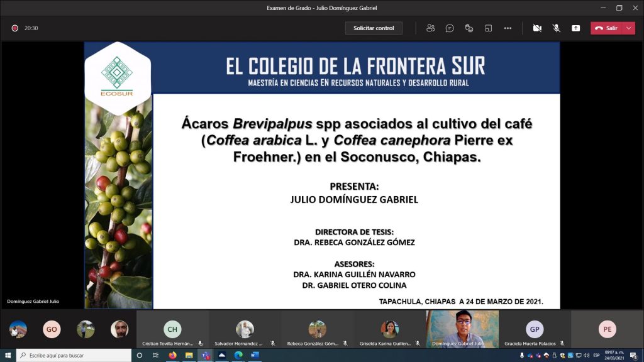The width and height of the screenshot is (644, 362).
Task: Open Firefox from the taskbar
Action: pos(172,355)
